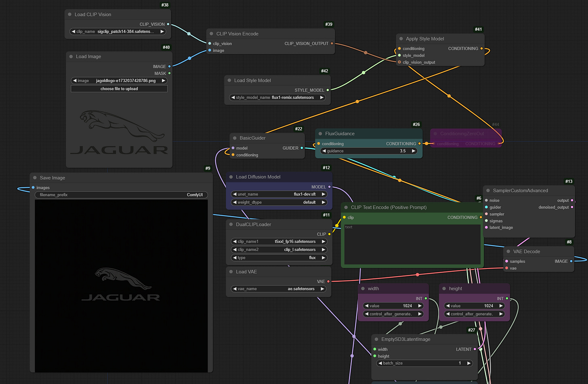Image resolution: width=588 pixels, height=384 pixels.
Task: Click the choose file to upload button
Action: click(119, 89)
